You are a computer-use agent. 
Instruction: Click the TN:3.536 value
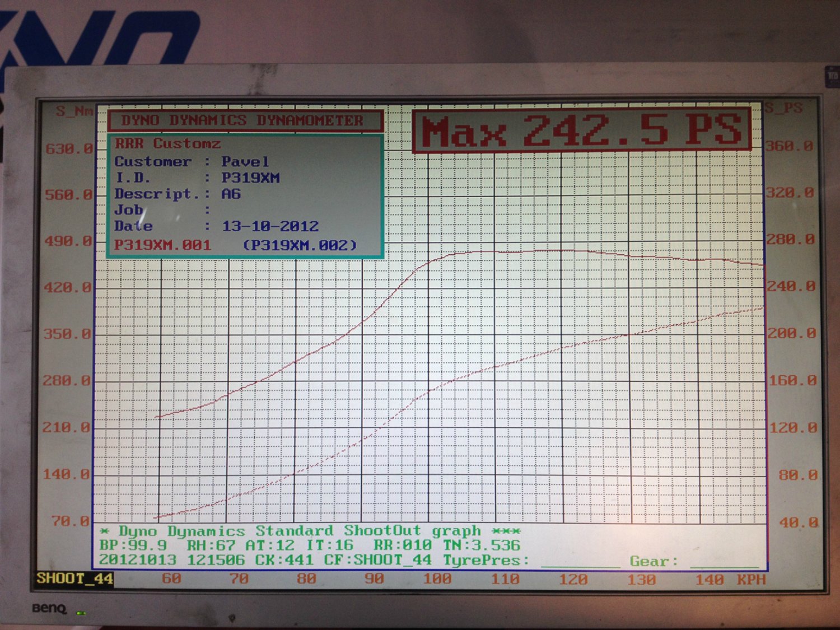coord(482,545)
